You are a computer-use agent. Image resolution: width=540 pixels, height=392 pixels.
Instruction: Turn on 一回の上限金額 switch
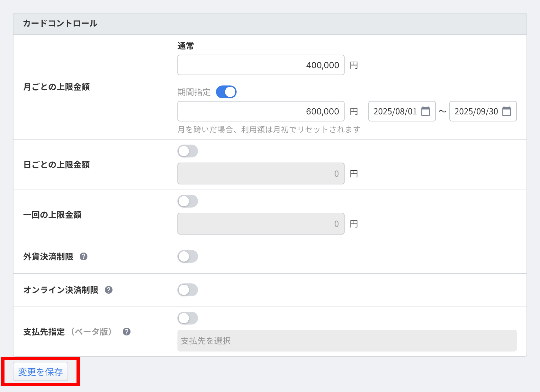point(188,201)
